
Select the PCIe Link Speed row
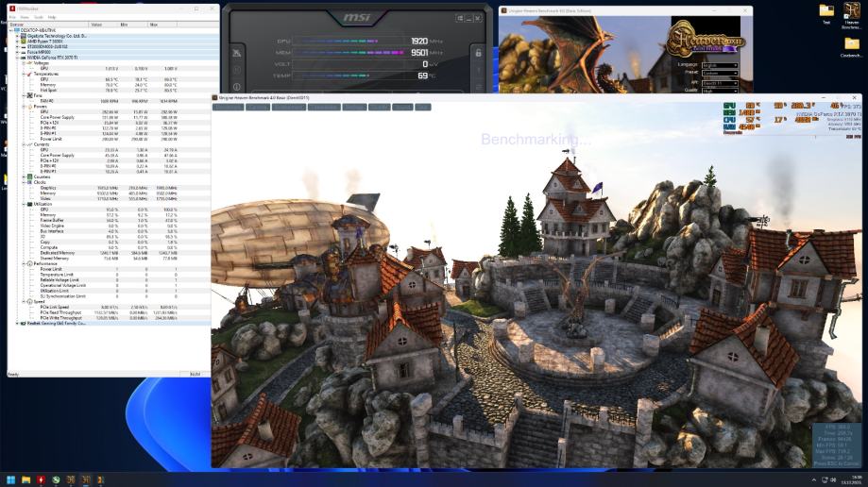pyautogui.click(x=109, y=307)
